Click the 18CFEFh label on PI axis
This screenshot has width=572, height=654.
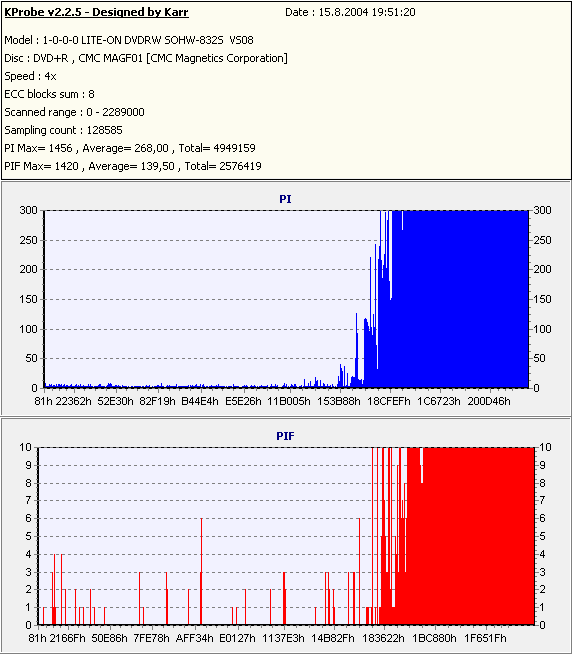pos(389,401)
